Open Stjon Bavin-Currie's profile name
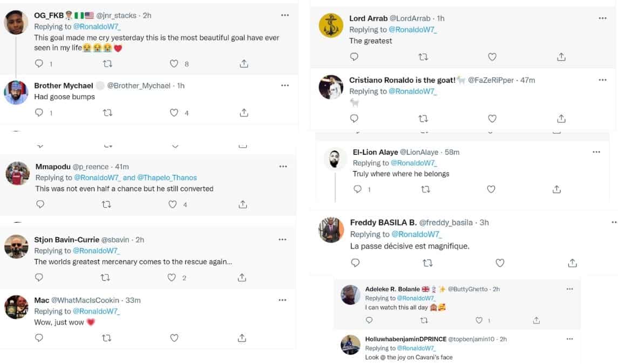Viewport: 618px width, 364px height. [x=67, y=239]
